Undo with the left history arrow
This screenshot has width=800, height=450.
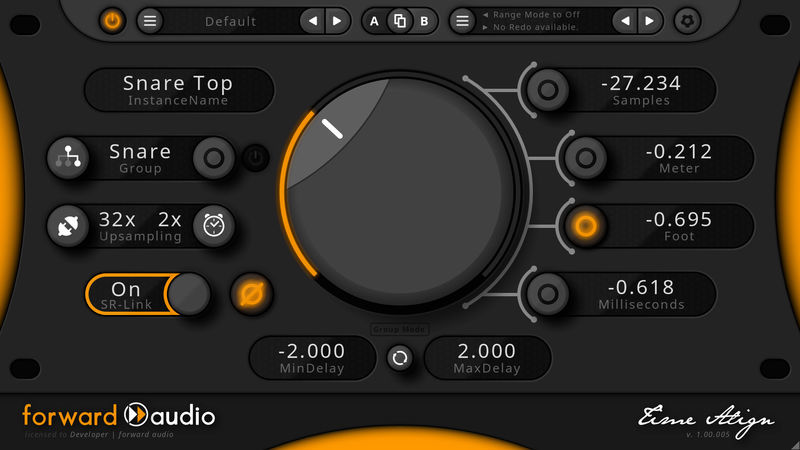tap(625, 21)
